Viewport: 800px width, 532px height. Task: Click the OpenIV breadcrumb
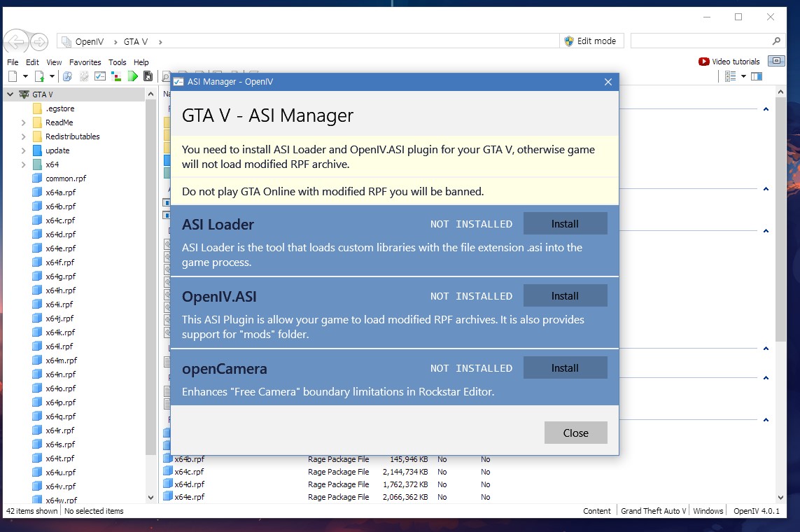point(90,42)
